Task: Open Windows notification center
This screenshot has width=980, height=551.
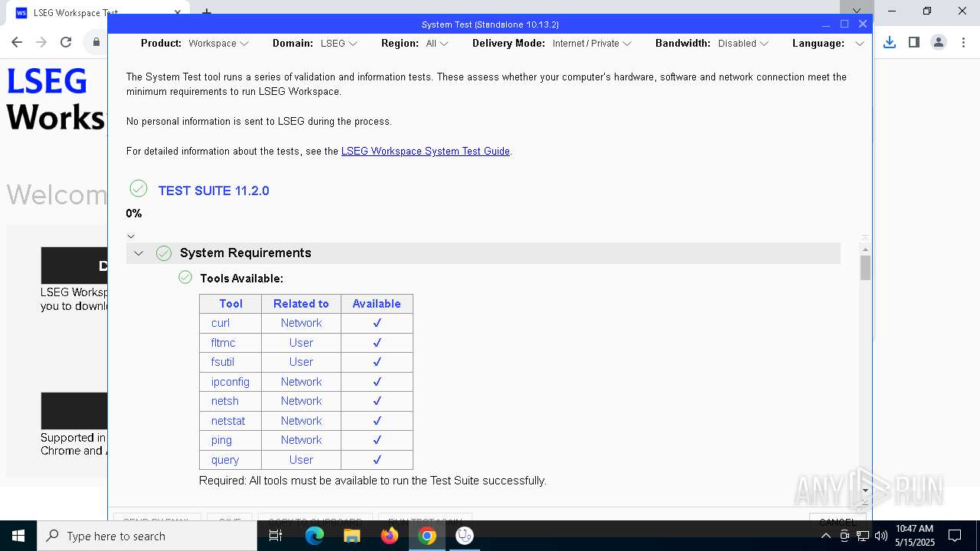Action: [955, 536]
